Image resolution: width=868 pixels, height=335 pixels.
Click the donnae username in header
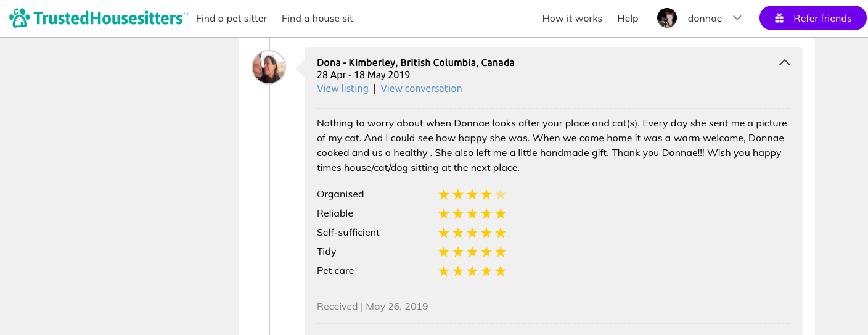tap(705, 19)
